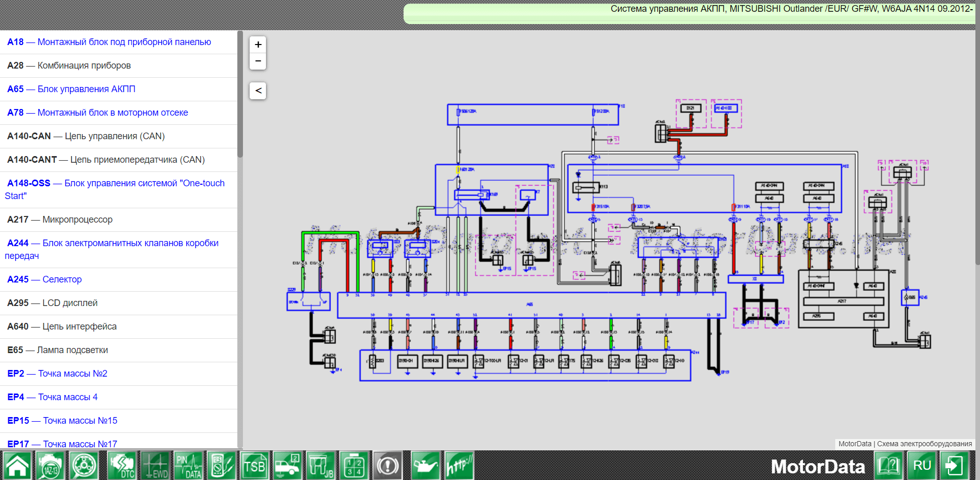Screen dimensions: 980x480
Task: Go to the Home screen icon
Action: 17,466
